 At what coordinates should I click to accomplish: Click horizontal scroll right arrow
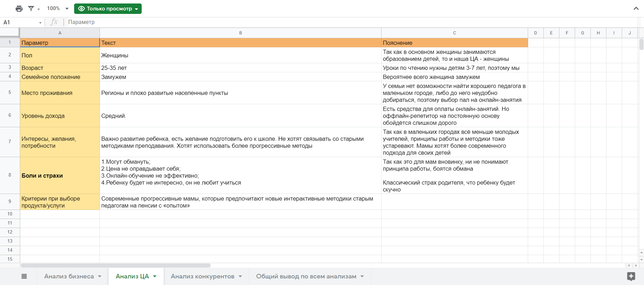tap(636, 266)
